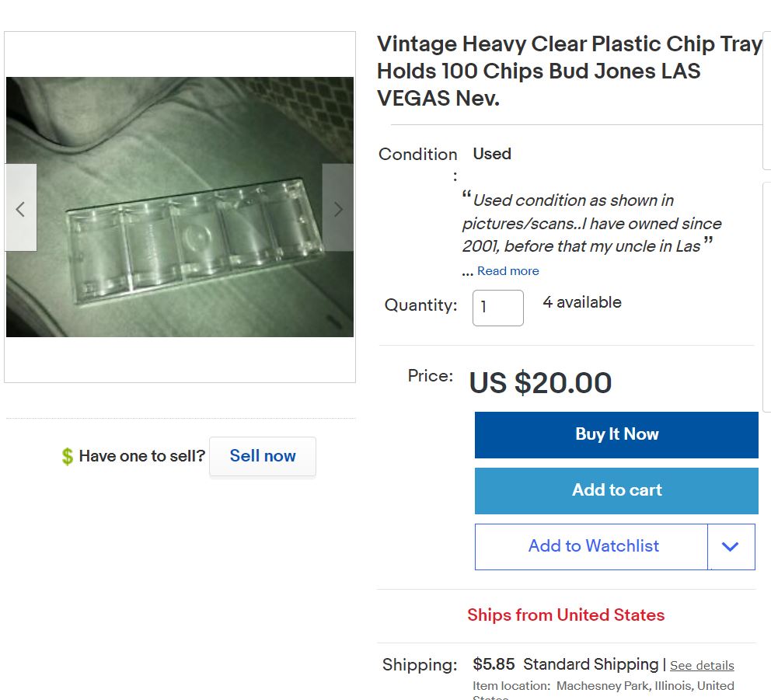Click the Vintage Heavy Clear Plastic Chip Tray title

[x=569, y=71]
